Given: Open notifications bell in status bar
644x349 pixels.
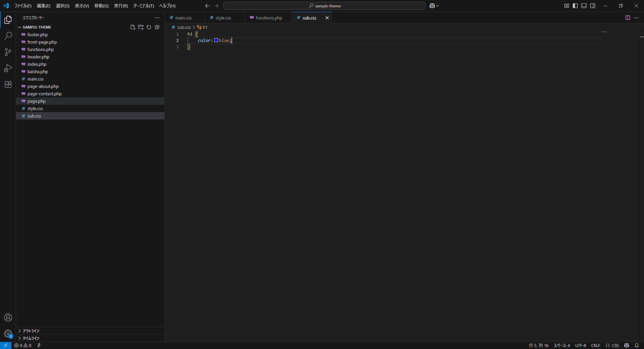Looking at the screenshot, I should 637,345.
